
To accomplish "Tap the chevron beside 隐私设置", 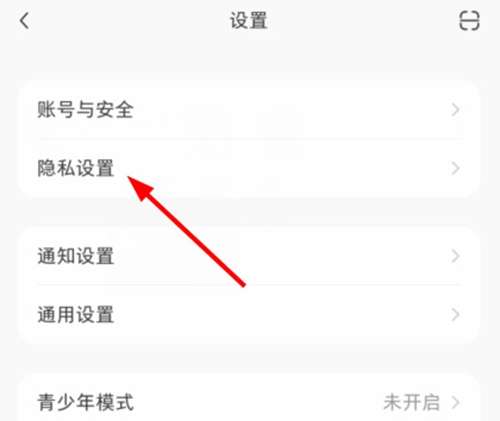I will pyautogui.click(x=456, y=168).
